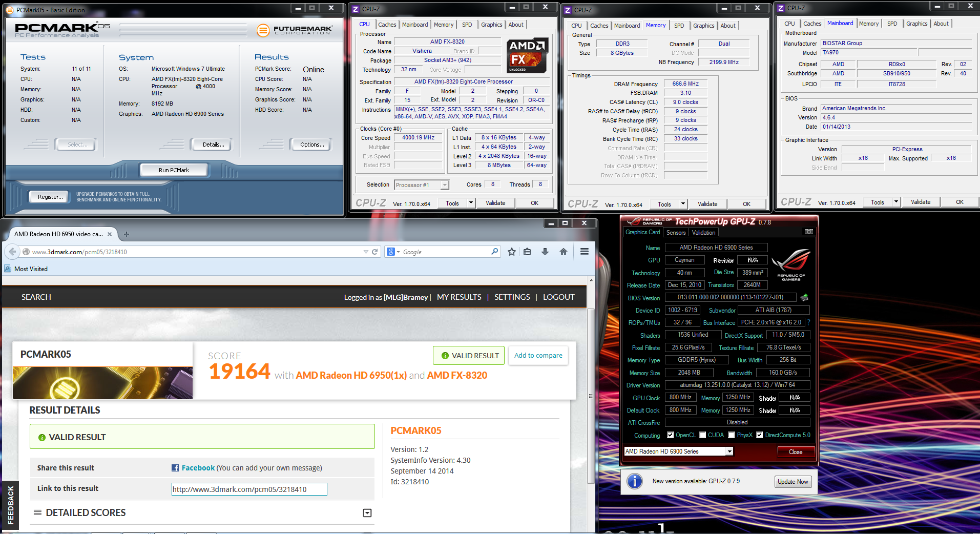Click Update Now button in GPU-Z
980x534 pixels.
coord(793,482)
